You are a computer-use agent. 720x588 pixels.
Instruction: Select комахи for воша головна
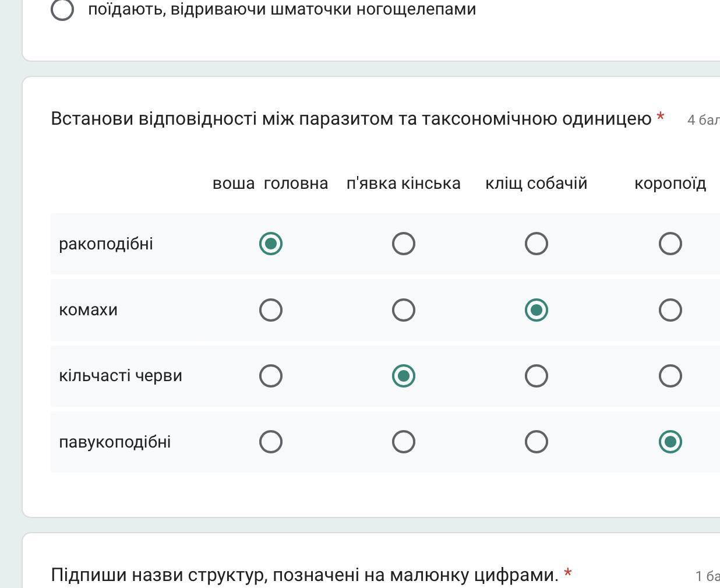point(271,310)
